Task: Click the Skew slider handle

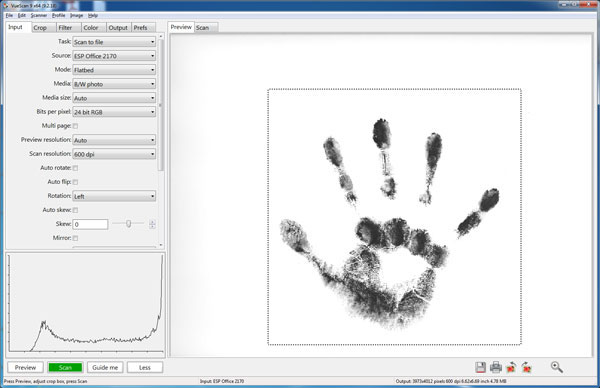Action: (129, 223)
